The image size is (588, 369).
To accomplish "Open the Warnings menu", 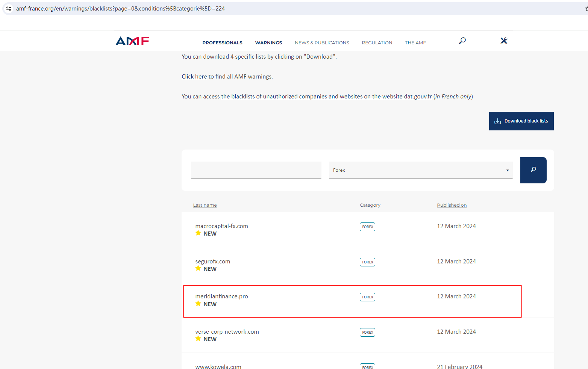I will pyautogui.click(x=268, y=43).
